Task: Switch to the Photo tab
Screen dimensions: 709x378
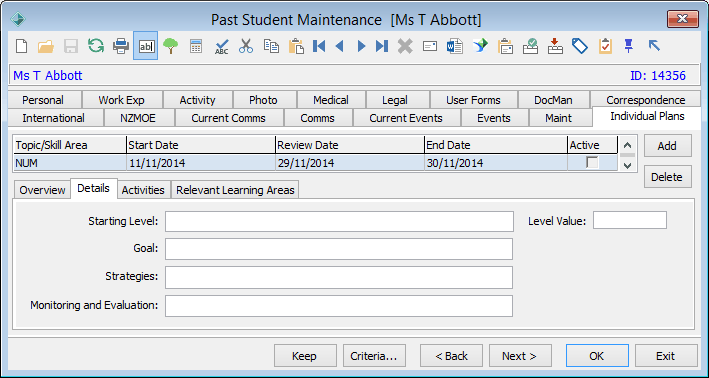Action: [x=264, y=100]
